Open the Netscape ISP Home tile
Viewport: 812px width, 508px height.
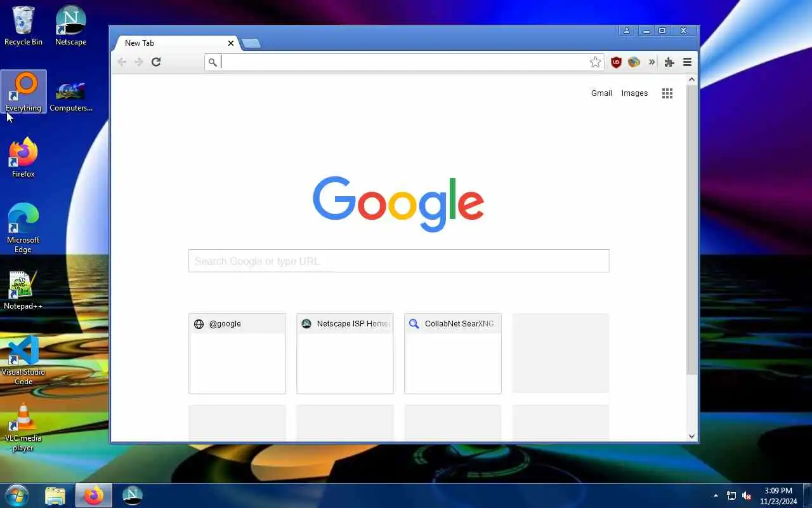pos(345,354)
